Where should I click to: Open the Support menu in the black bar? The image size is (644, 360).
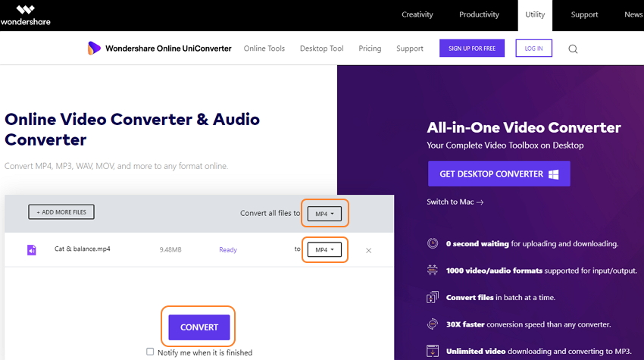pos(584,14)
